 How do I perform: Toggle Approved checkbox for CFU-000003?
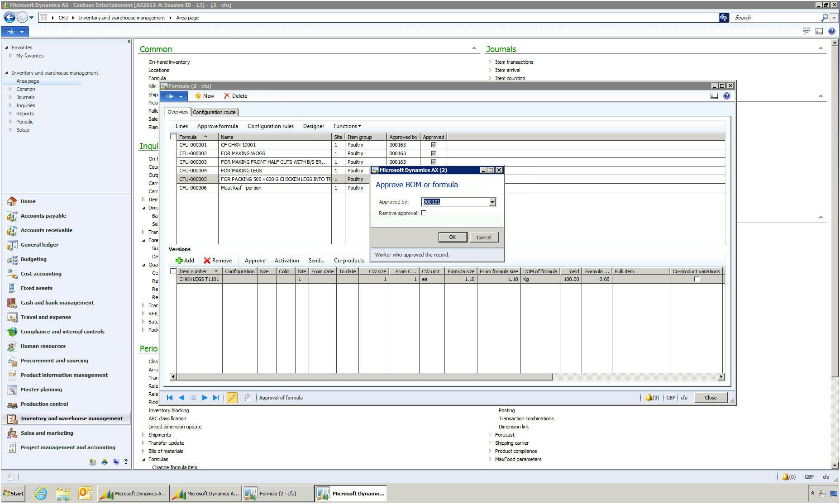[434, 162]
